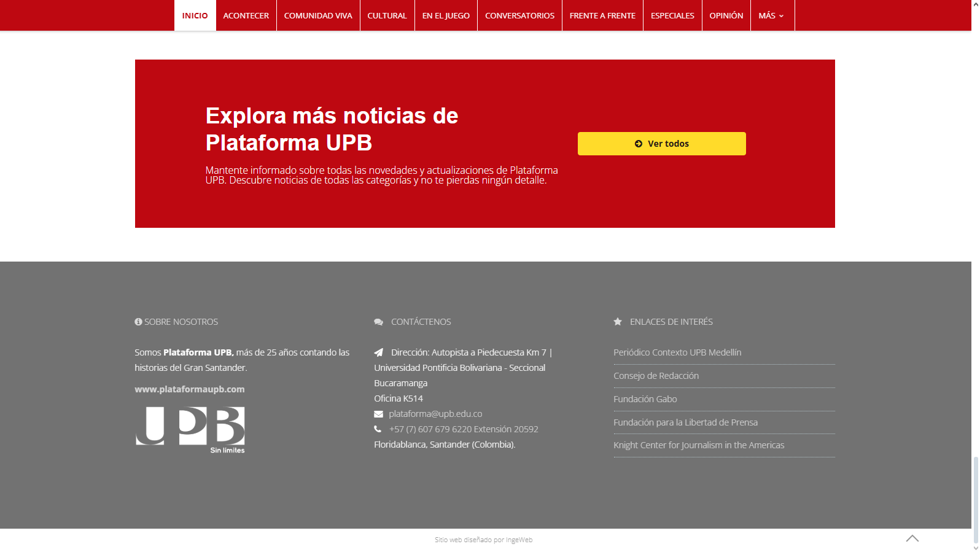Click the back-to-top arrow icon
Screen dimensions: 980x552
[x=912, y=538]
